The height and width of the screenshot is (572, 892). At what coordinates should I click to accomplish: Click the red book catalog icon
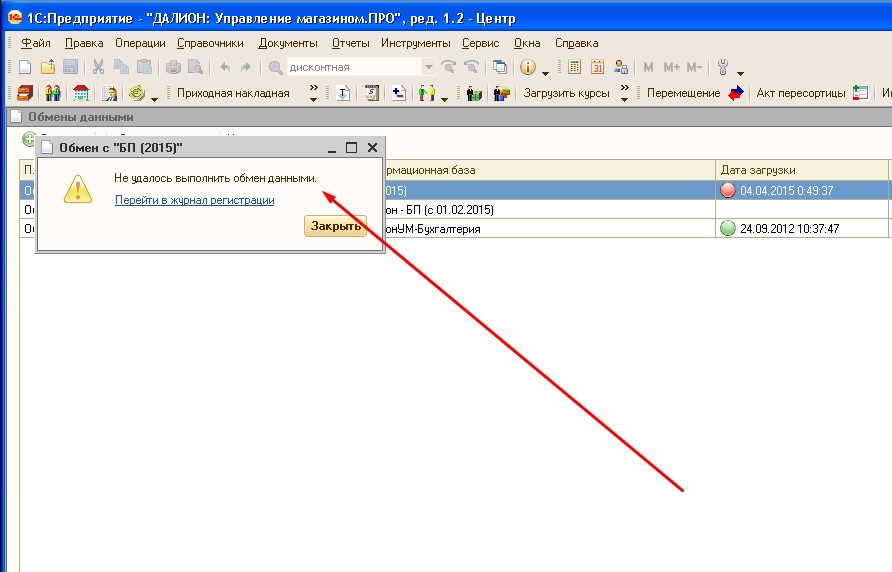pyautogui.click(x=25, y=93)
